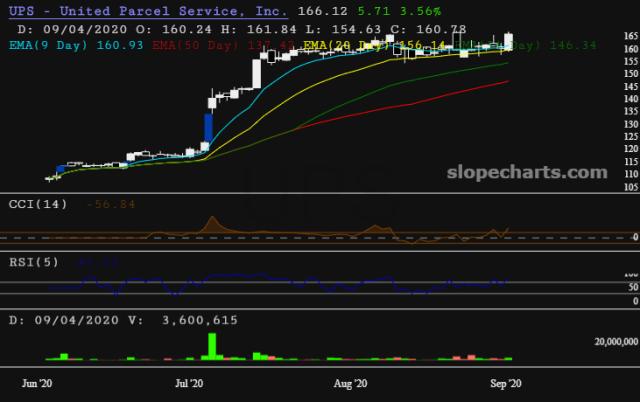Screen dimensions: 640x402
Task: Select the high price H: 161.84
Action: click(x=259, y=29)
